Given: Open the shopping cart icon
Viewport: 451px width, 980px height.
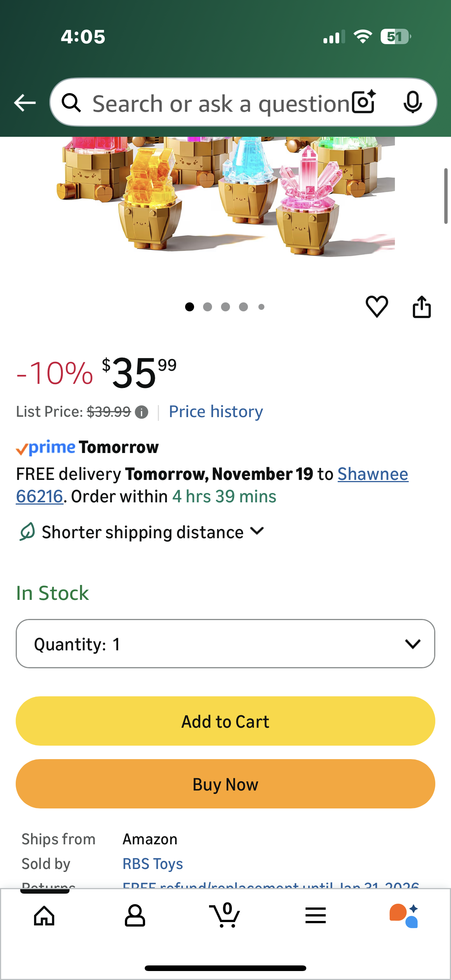Looking at the screenshot, I should 225,915.
